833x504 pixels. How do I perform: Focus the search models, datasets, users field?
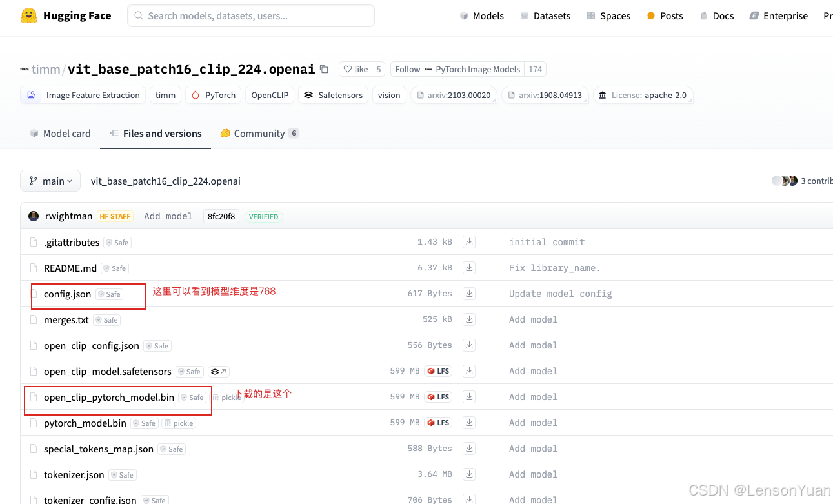coord(251,15)
